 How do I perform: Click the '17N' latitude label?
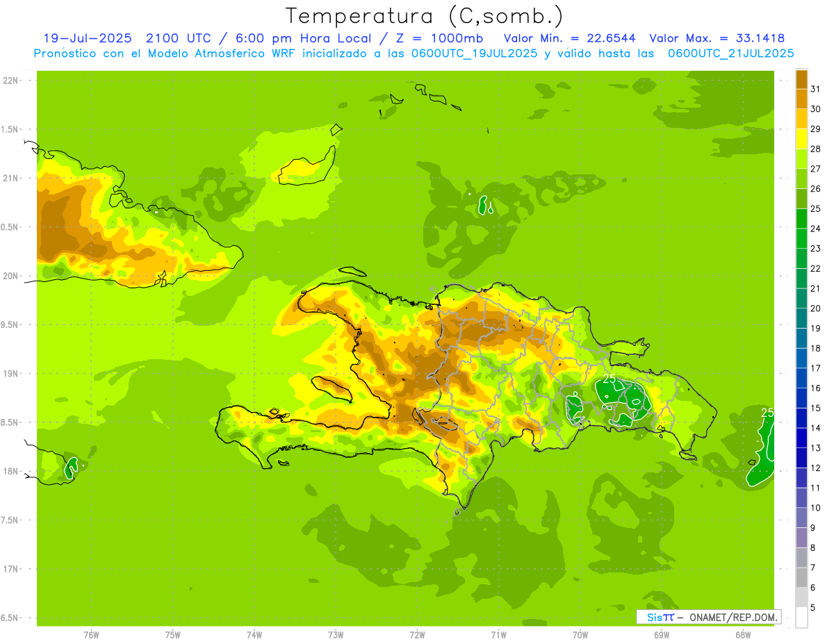coord(10,569)
